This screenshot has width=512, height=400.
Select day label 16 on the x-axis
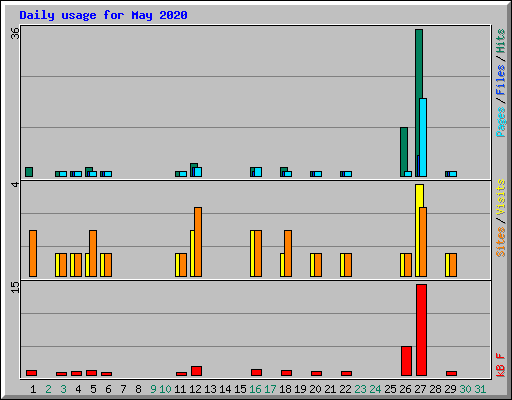click(x=255, y=389)
